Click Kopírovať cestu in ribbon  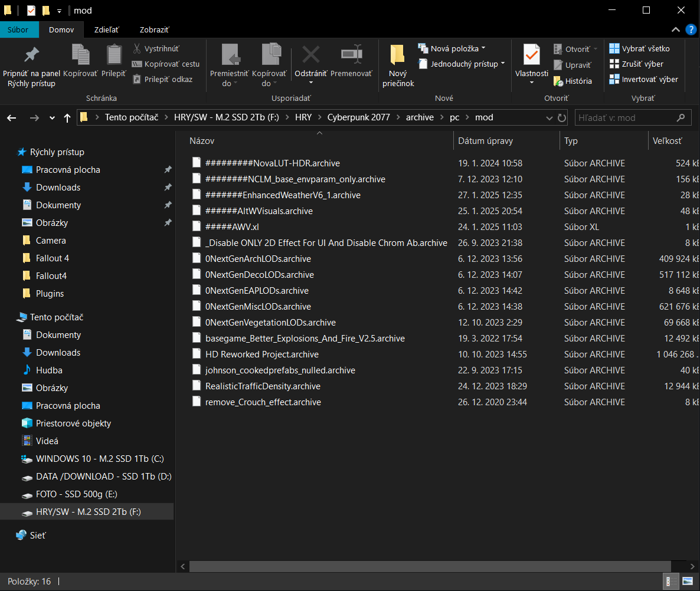click(166, 64)
